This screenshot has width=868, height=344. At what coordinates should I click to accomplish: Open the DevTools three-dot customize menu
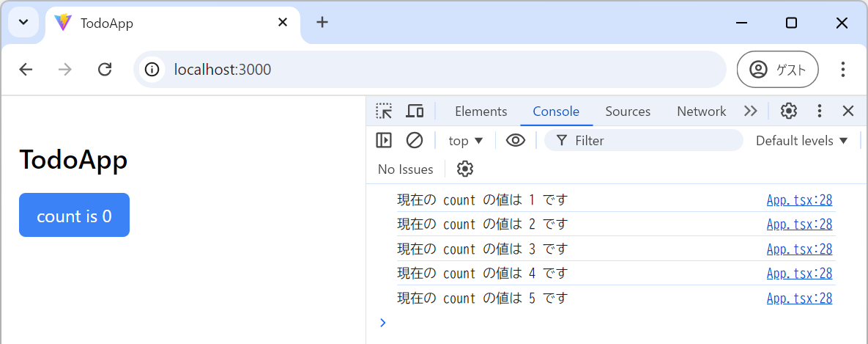point(820,111)
